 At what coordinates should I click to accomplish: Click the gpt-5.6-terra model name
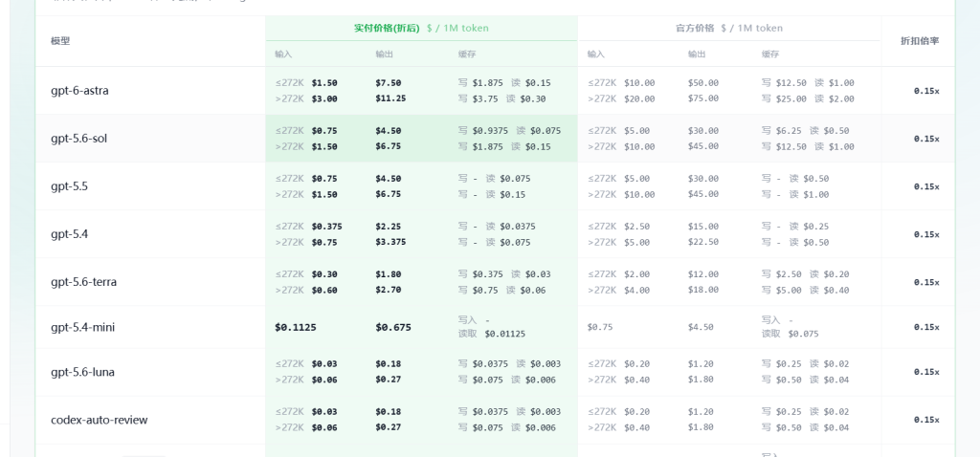84,282
